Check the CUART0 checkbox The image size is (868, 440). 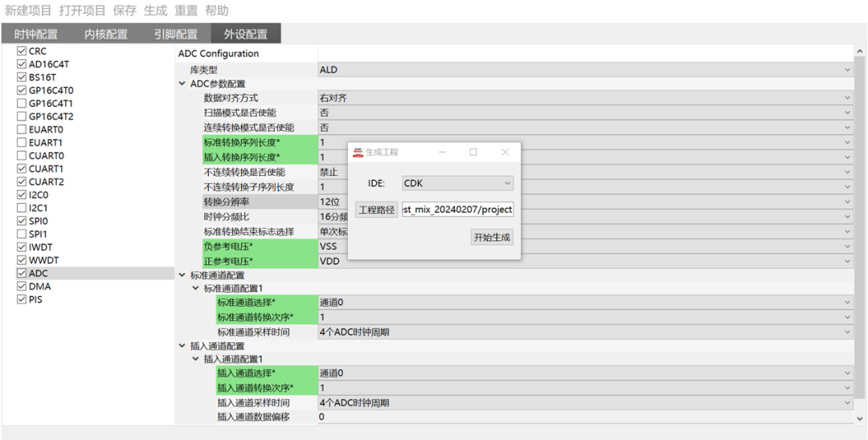22,156
